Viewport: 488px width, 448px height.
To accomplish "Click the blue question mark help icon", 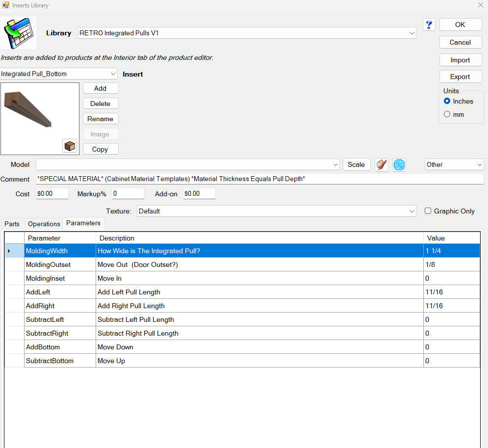I will [x=429, y=25].
